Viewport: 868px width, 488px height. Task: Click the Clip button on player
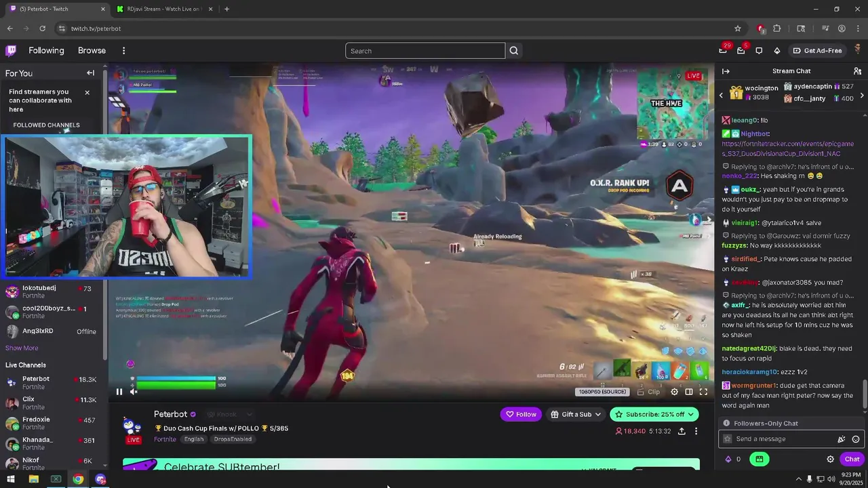tap(648, 392)
